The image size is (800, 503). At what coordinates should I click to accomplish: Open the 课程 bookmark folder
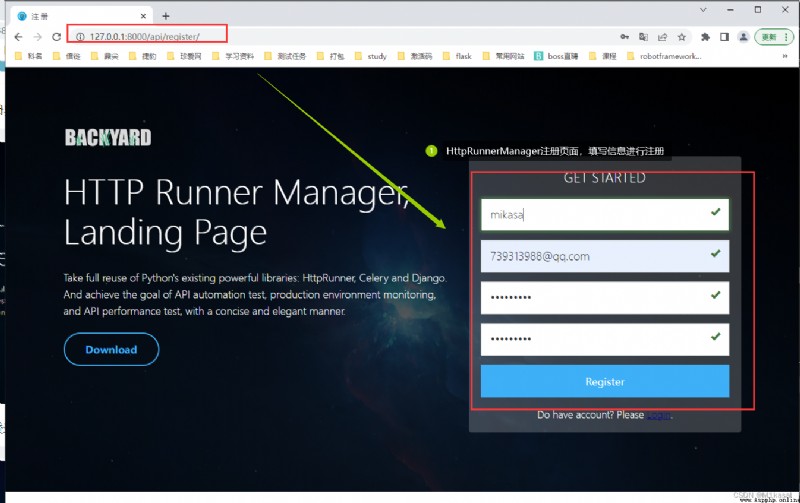coord(603,56)
